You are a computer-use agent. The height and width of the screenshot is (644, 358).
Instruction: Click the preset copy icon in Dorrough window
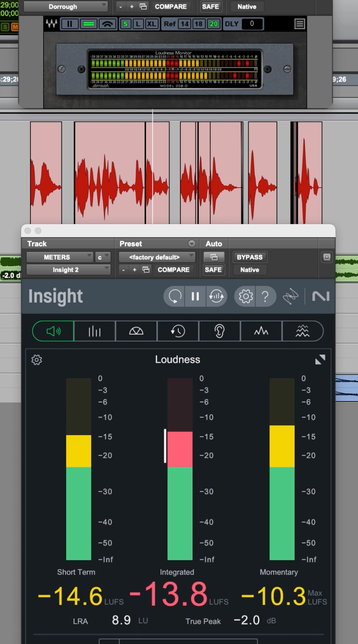(x=143, y=7)
